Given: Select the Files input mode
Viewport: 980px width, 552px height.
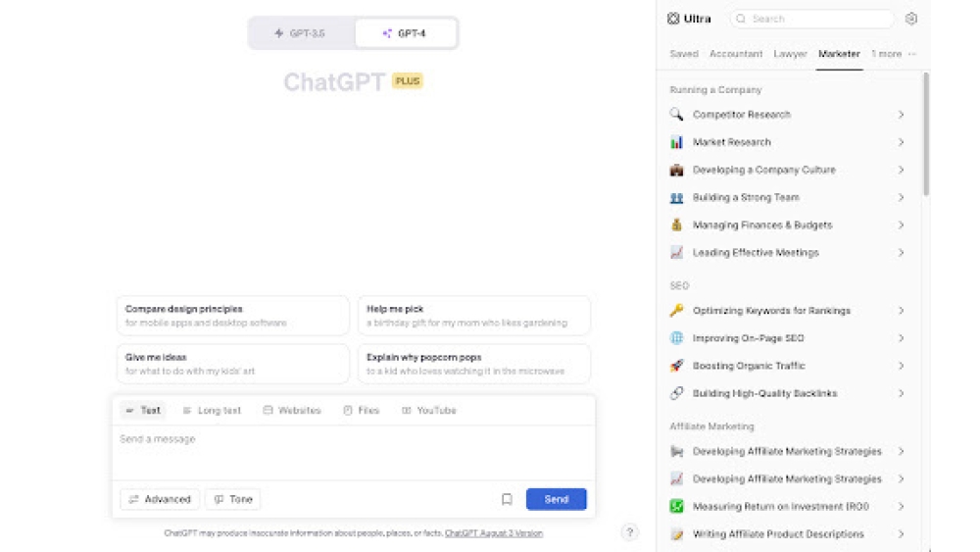Looking at the screenshot, I should (362, 410).
